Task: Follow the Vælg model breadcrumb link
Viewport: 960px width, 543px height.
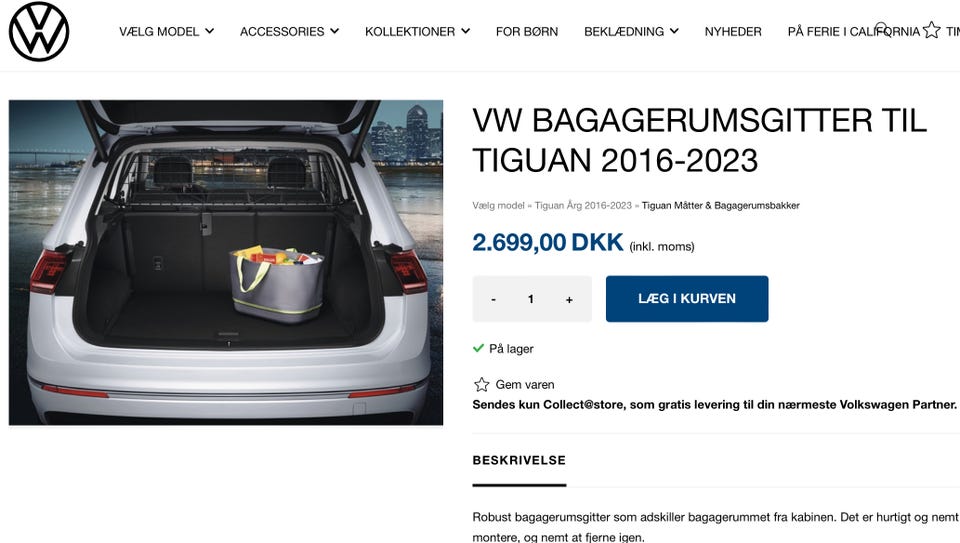Action: (x=498, y=206)
